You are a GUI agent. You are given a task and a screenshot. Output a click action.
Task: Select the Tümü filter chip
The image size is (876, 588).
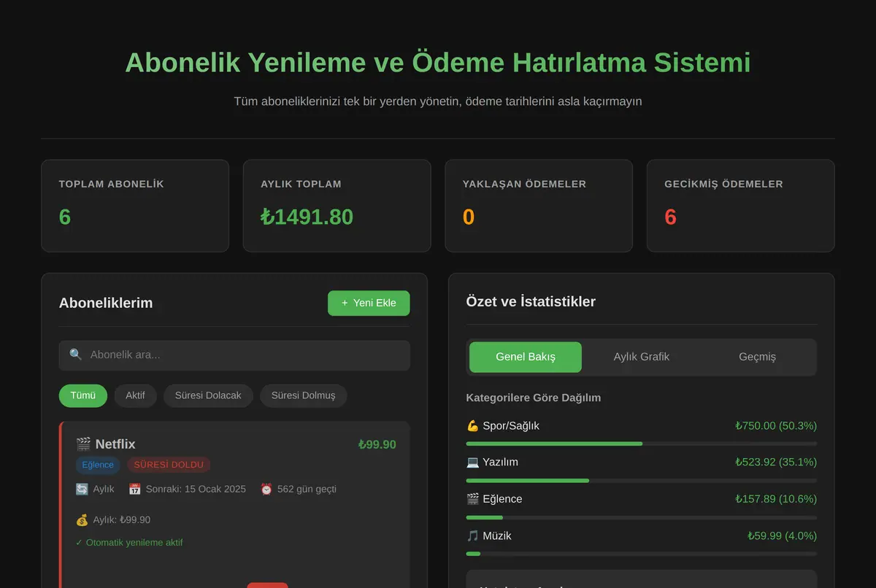click(x=83, y=395)
